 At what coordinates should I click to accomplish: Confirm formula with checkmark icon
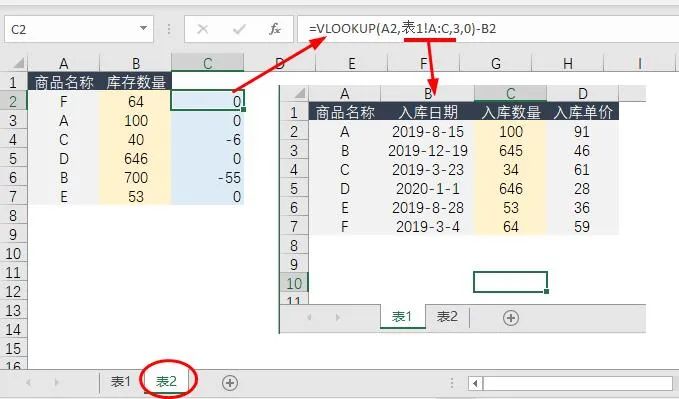pos(239,29)
